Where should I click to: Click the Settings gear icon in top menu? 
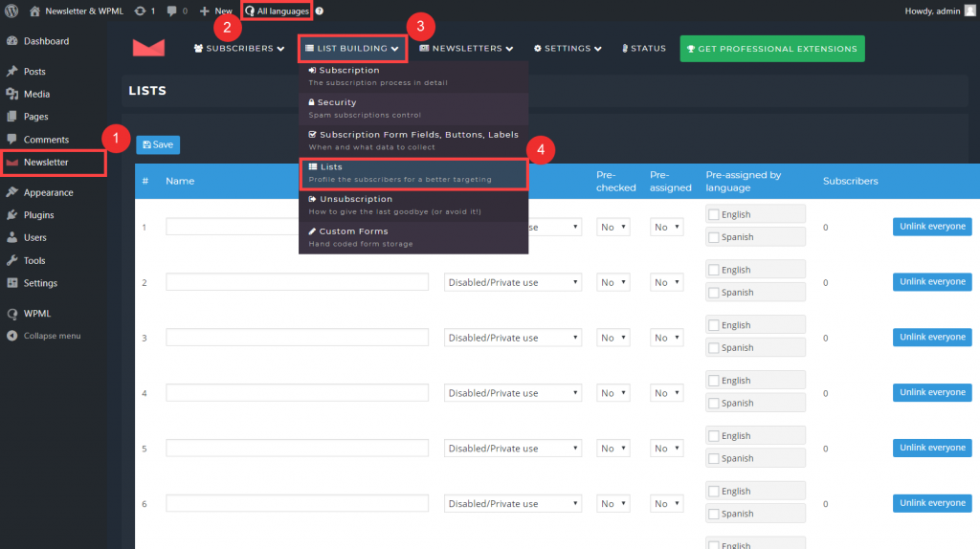pyautogui.click(x=538, y=48)
